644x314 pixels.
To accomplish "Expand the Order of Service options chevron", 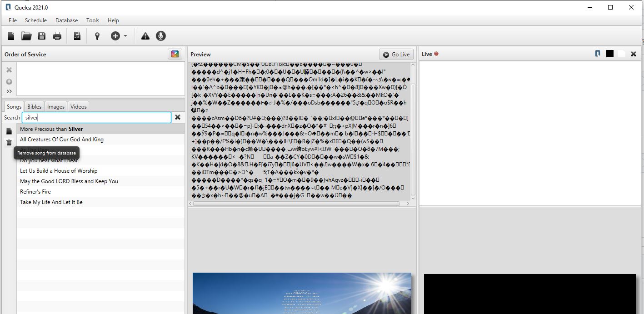I will 9,91.
